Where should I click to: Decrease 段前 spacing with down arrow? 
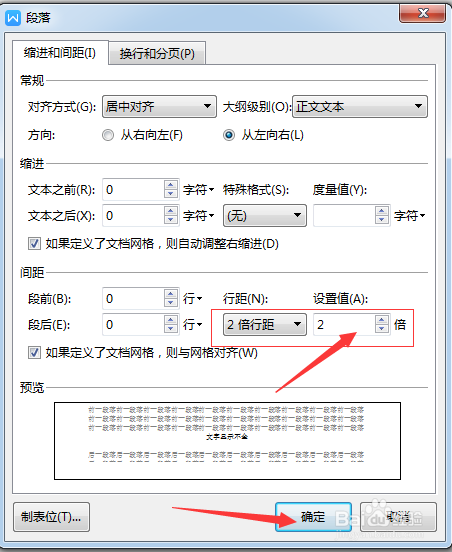pyautogui.click(x=171, y=303)
